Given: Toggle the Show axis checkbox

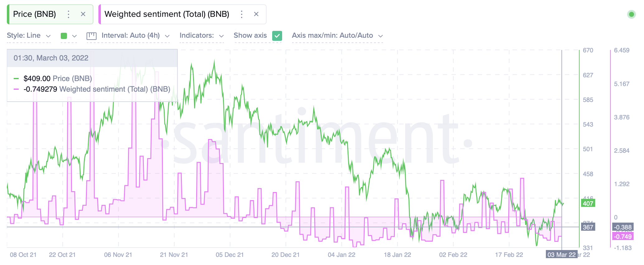Looking at the screenshot, I should (x=277, y=36).
